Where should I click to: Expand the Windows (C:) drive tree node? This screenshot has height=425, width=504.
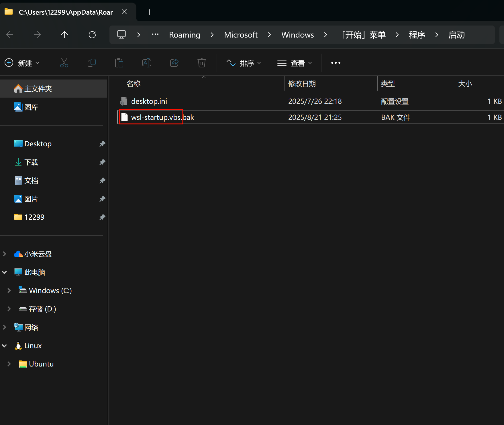point(9,291)
